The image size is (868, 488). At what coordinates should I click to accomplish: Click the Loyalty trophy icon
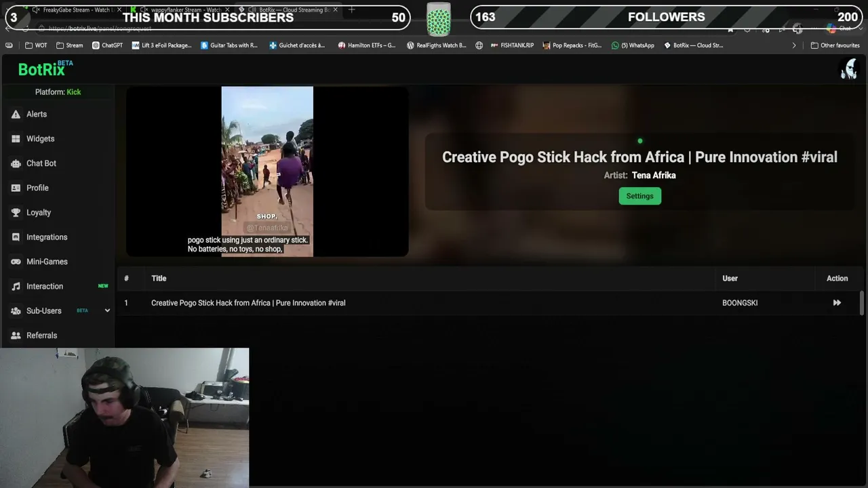click(x=16, y=213)
